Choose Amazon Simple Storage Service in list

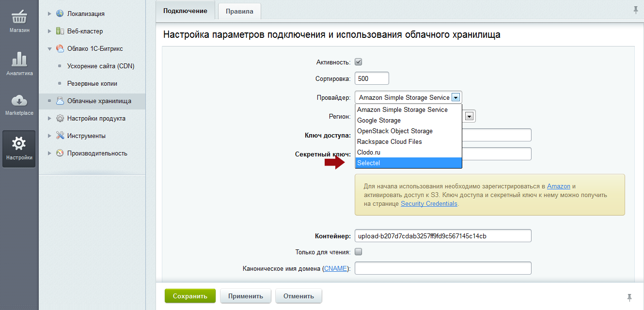(x=408, y=110)
